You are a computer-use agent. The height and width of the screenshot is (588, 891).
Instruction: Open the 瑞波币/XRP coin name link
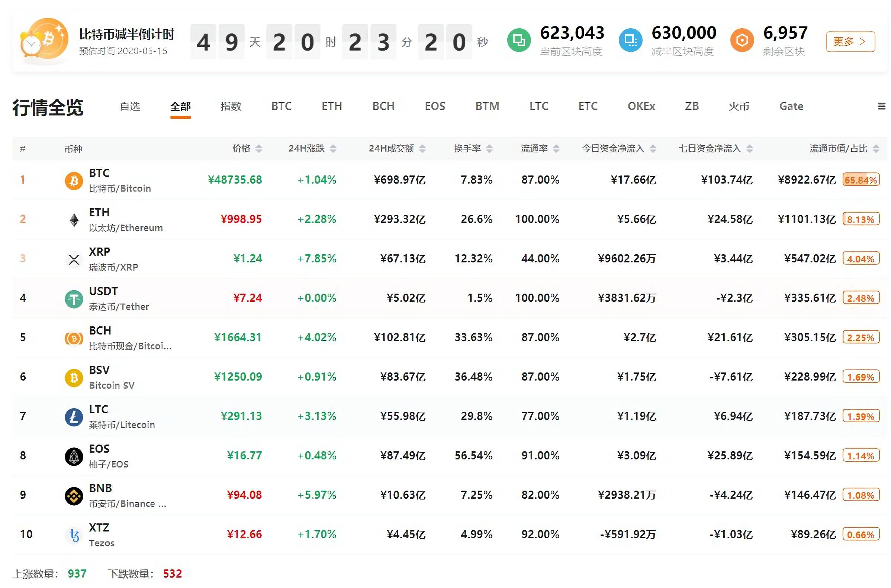pyautogui.click(x=113, y=267)
